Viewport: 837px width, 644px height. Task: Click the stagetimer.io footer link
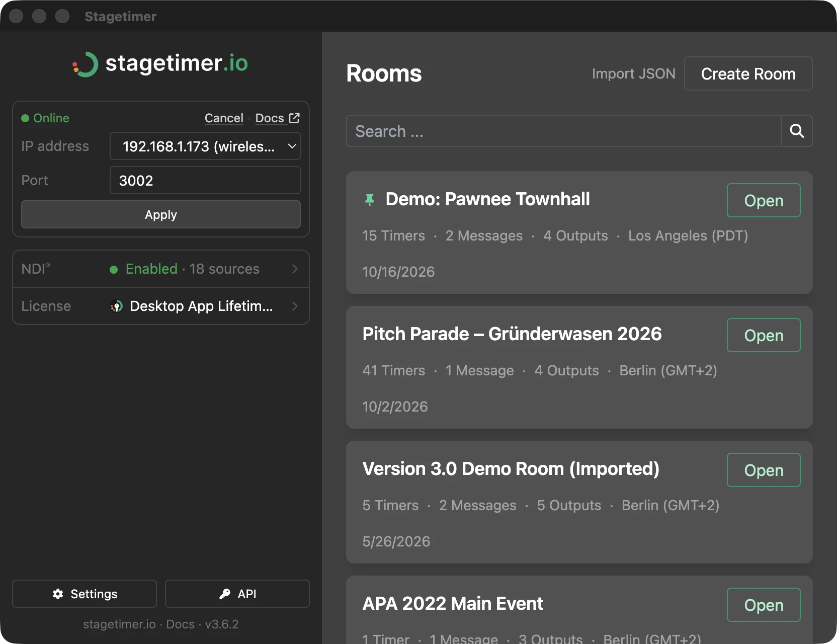119,624
